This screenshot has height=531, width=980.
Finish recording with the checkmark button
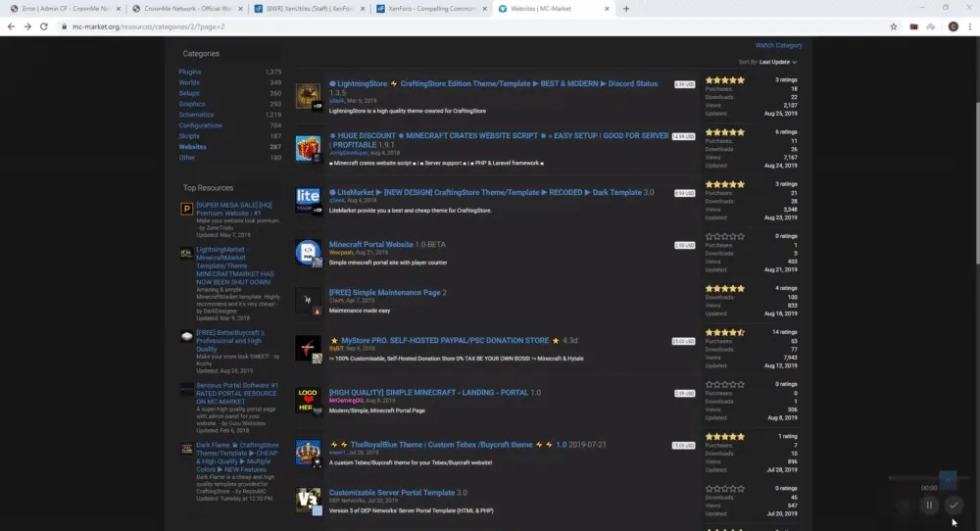pos(954,506)
